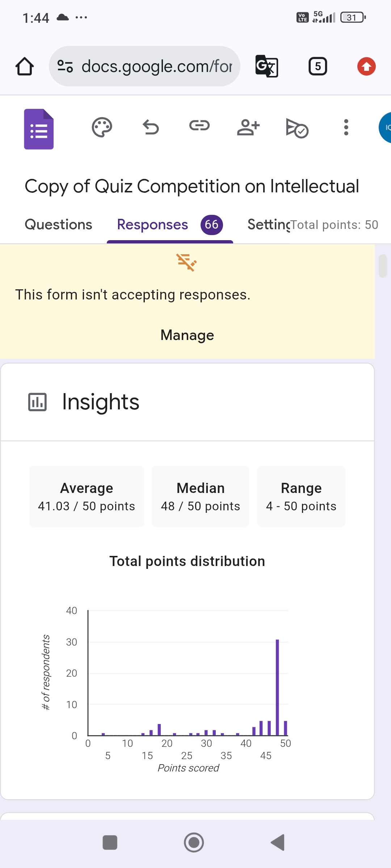
Task: Tap the site info icon in address bar
Action: 65,66
